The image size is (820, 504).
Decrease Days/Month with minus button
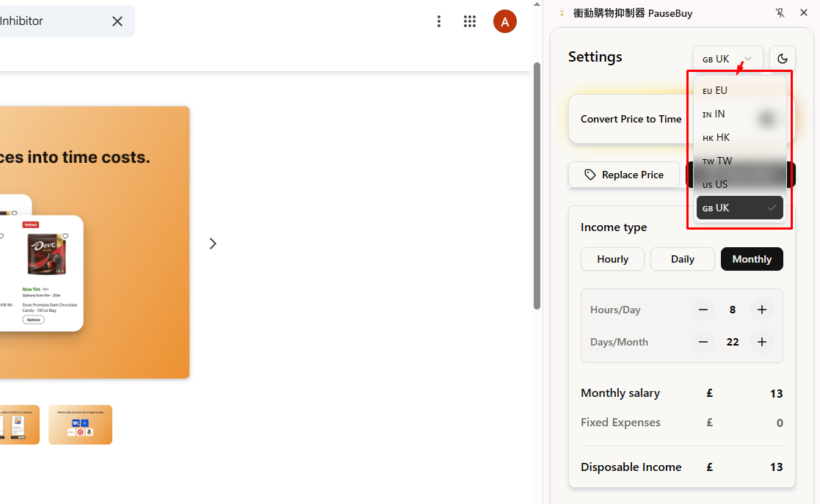pos(703,342)
